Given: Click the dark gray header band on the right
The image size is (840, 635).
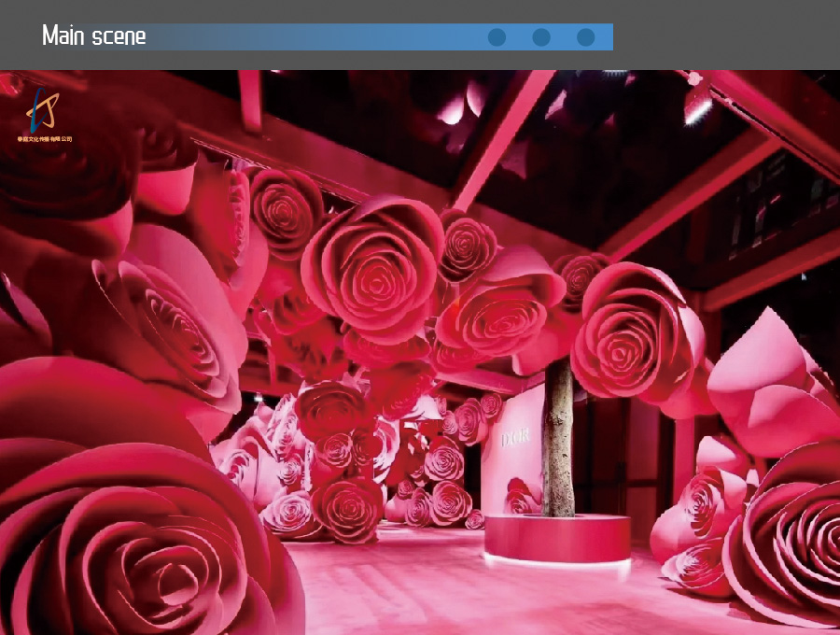Looking at the screenshot, I should pyautogui.click(x=728, y=35).
